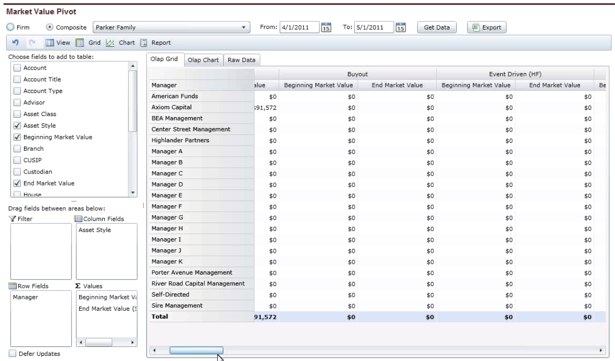Screen dimensions: 615x361
Task: Click grid scrollbar right arrow
Action: pyautogui.click(x=601, y=350)
